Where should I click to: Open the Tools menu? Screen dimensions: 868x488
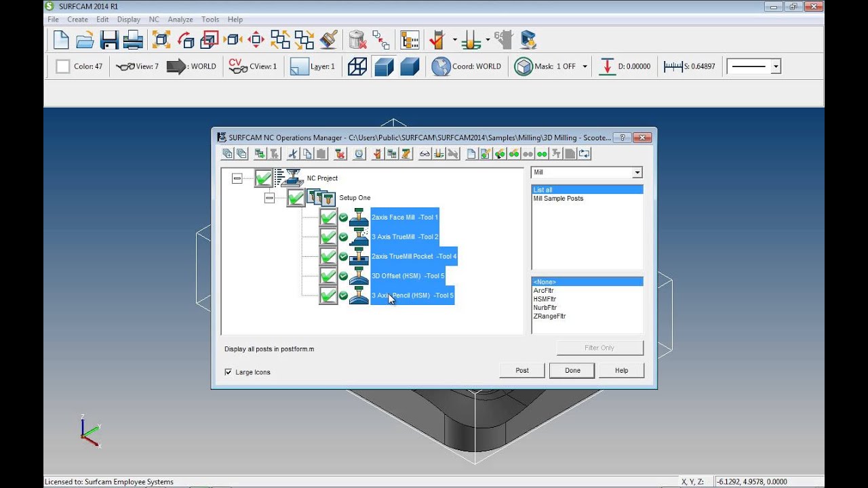click(x=210, y=20)
